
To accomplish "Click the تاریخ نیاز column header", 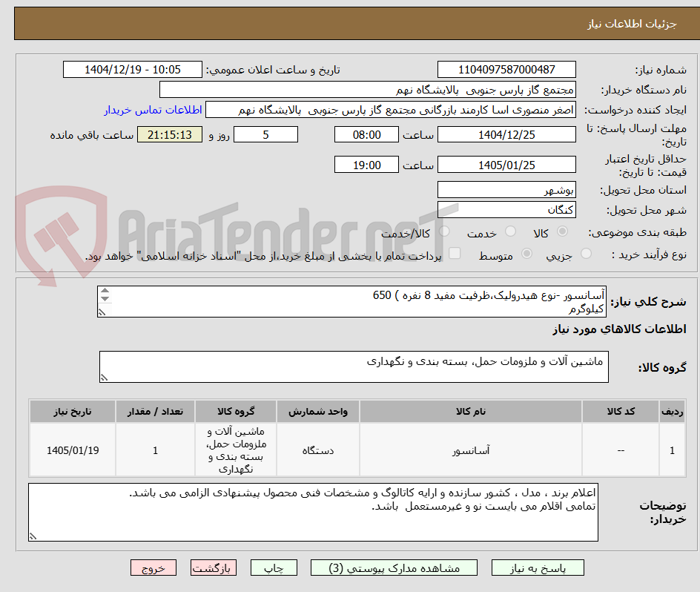I will tap(73, 412).
